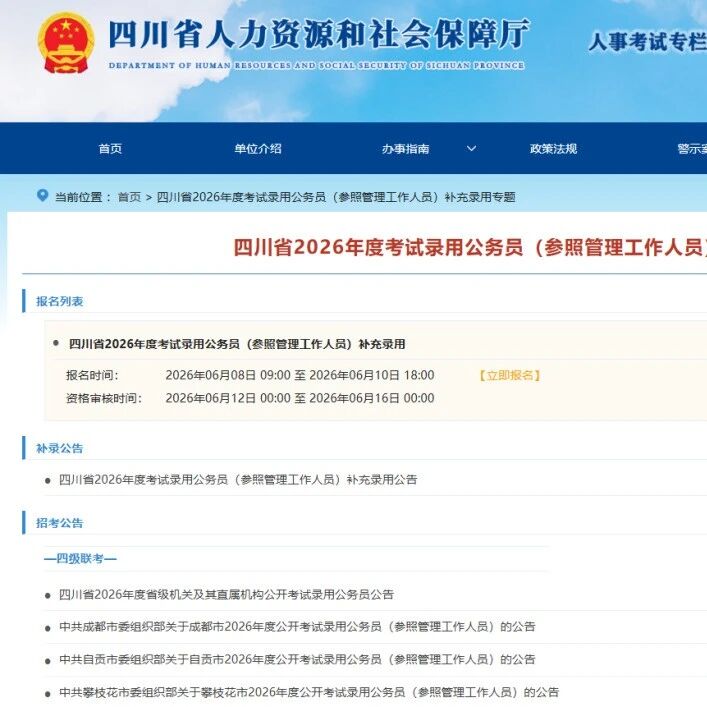Click the 立即报名 link
The image size is (707, 707).
point(510,375)
